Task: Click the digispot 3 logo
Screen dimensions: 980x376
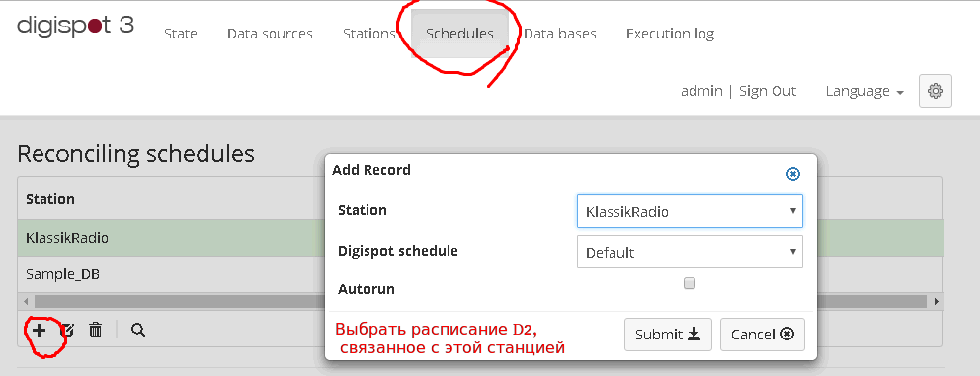Action: tap(75, 27)
